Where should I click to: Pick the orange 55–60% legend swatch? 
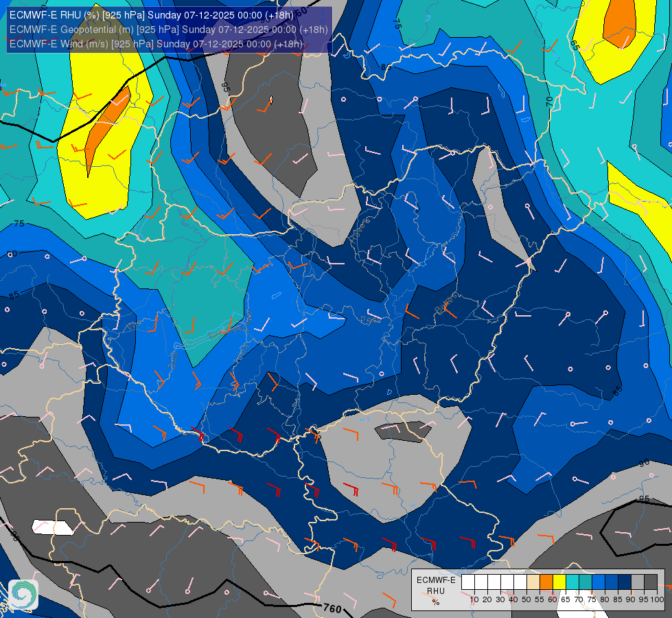click(x=546, y=582)
